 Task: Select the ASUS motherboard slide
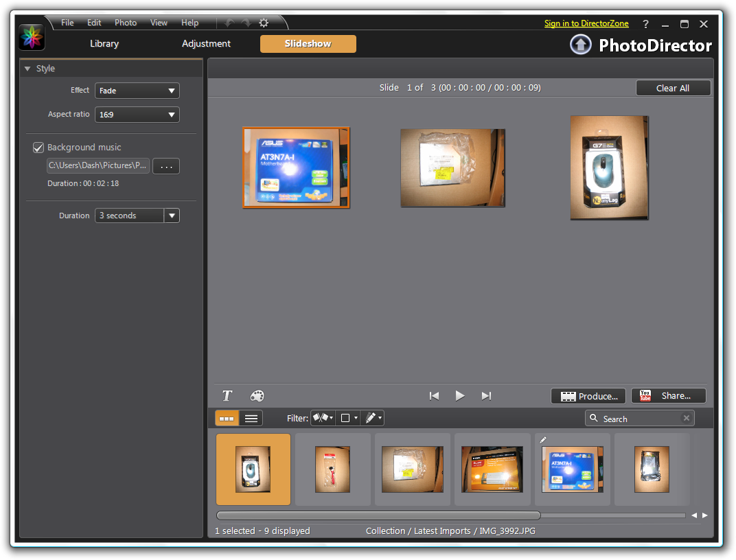coord(296,167)
